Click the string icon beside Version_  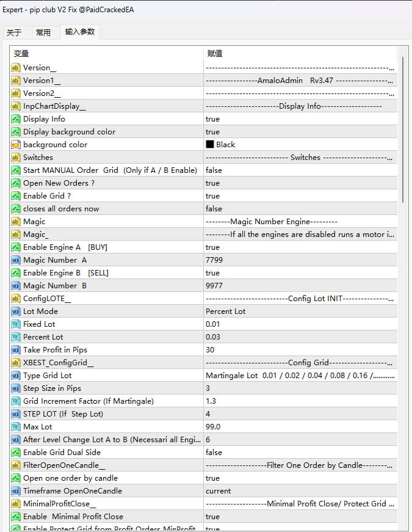coord(16,68)
